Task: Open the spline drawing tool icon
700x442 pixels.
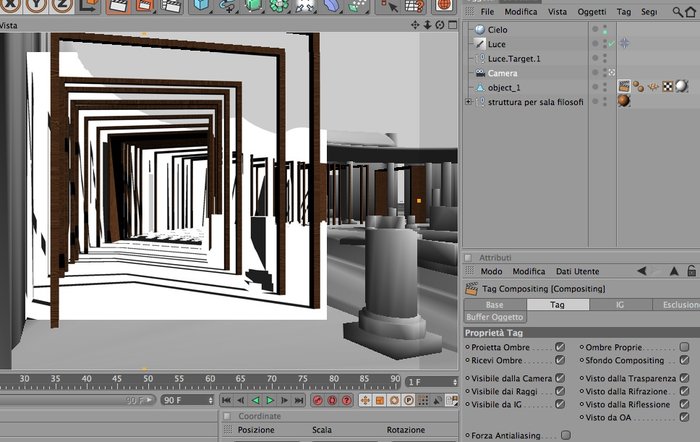Action: pyautogui.click(x=227, y=5)
